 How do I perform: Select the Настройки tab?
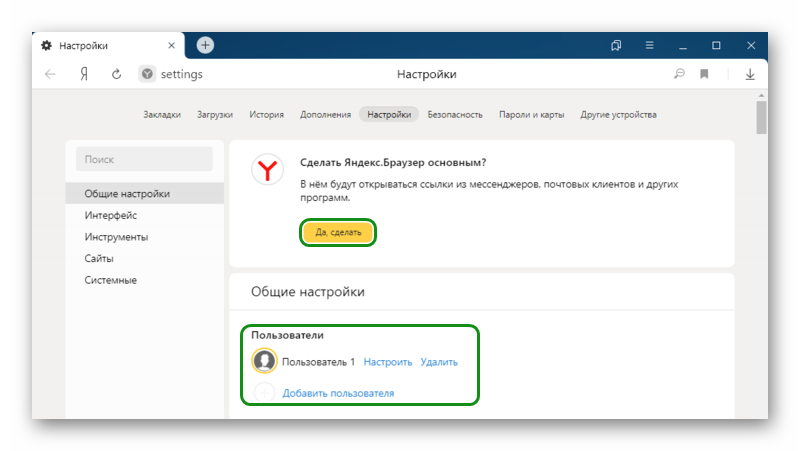tap(389, 114)
